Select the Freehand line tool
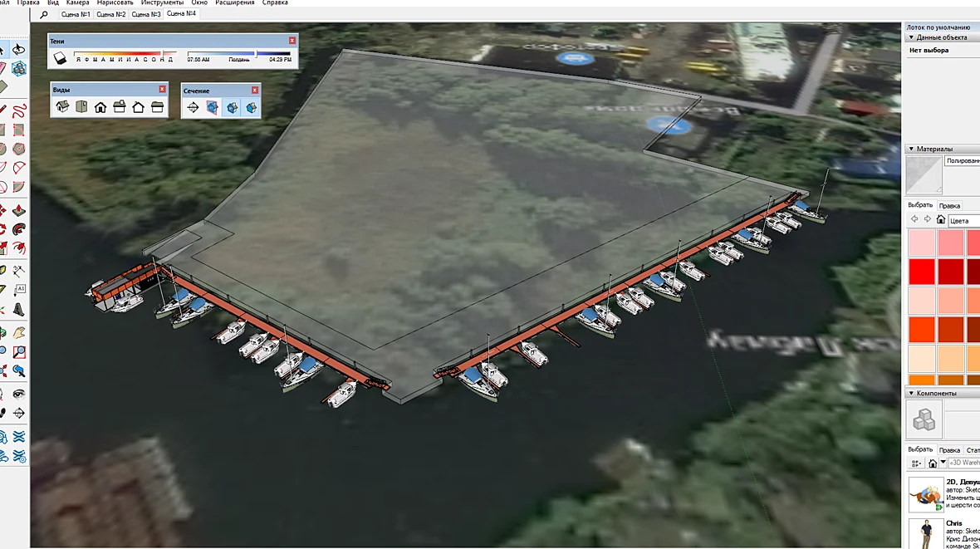This screenshot has width=980, height=549. point(19,111)
